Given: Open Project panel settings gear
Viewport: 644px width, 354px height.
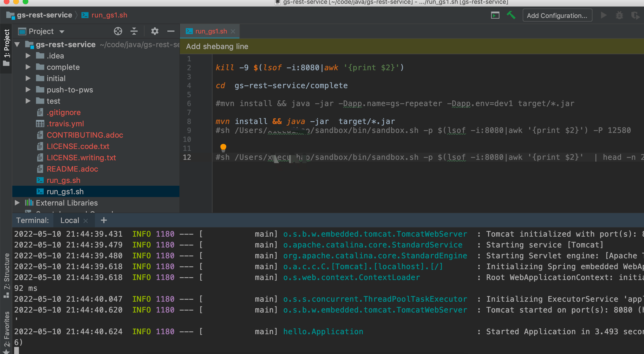Looking at the screenshot, I should pos(155,31).
